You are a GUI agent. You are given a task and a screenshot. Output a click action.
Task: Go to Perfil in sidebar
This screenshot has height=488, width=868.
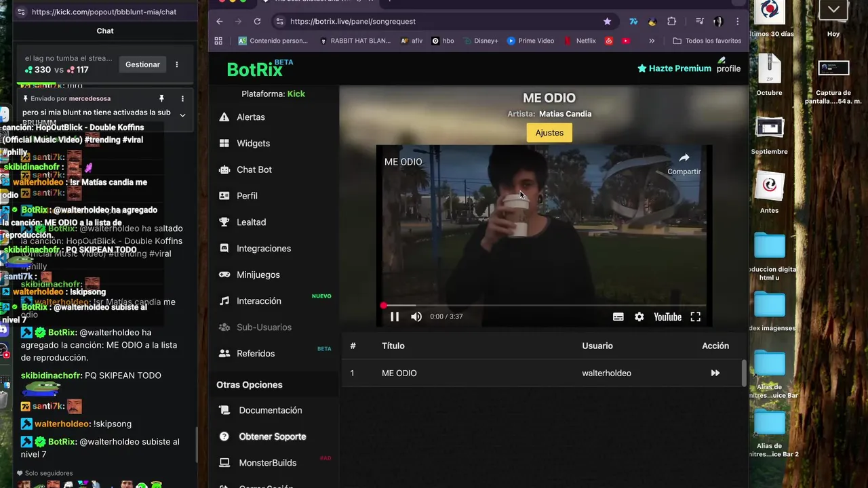coord(247,196)
